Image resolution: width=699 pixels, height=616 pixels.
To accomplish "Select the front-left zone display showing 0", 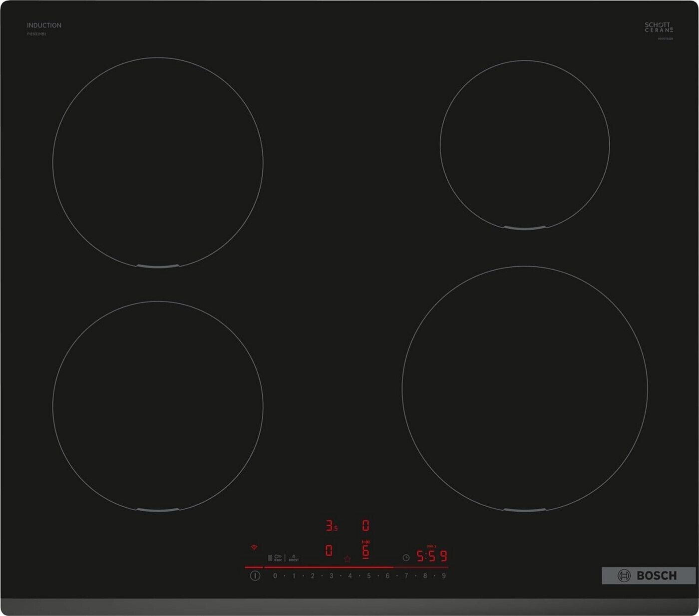I will tap(329, 551).
